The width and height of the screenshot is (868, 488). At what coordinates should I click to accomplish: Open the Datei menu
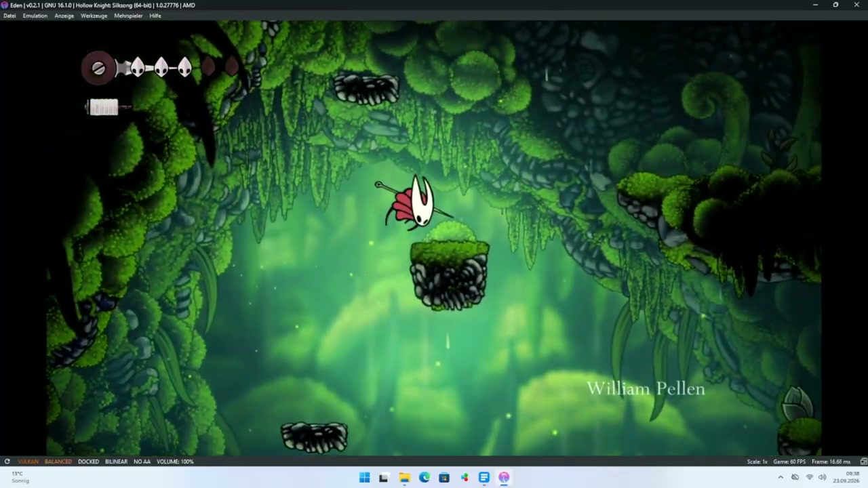[9, 16]
